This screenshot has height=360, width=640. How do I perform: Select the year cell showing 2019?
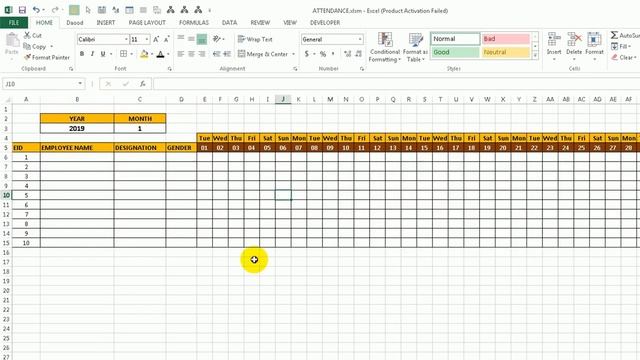coord(77,128)
